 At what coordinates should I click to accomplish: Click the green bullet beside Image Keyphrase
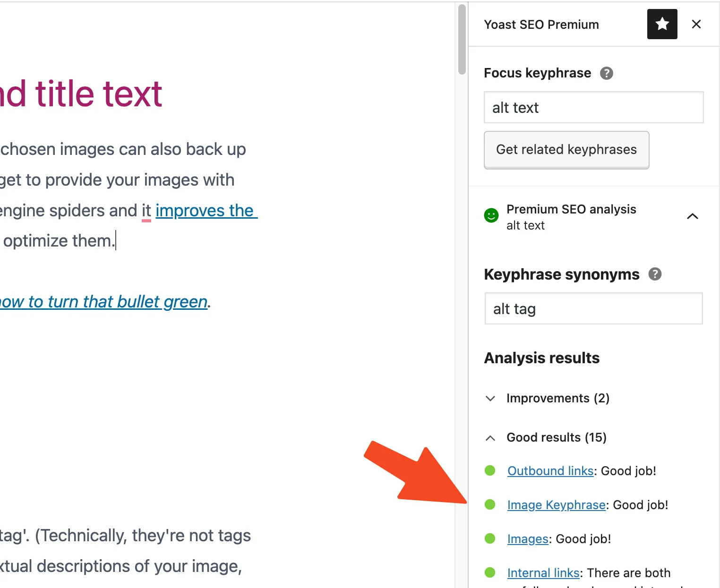[490, 504]
